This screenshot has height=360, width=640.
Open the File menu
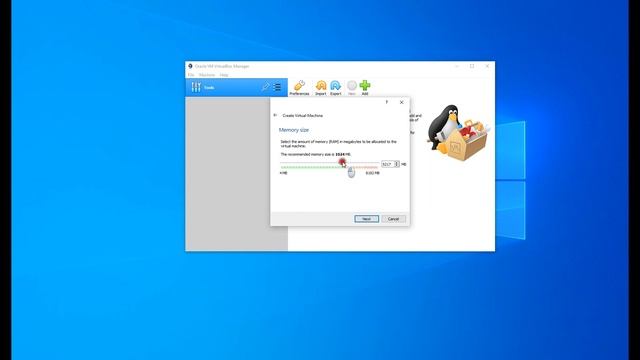[191, 75]
